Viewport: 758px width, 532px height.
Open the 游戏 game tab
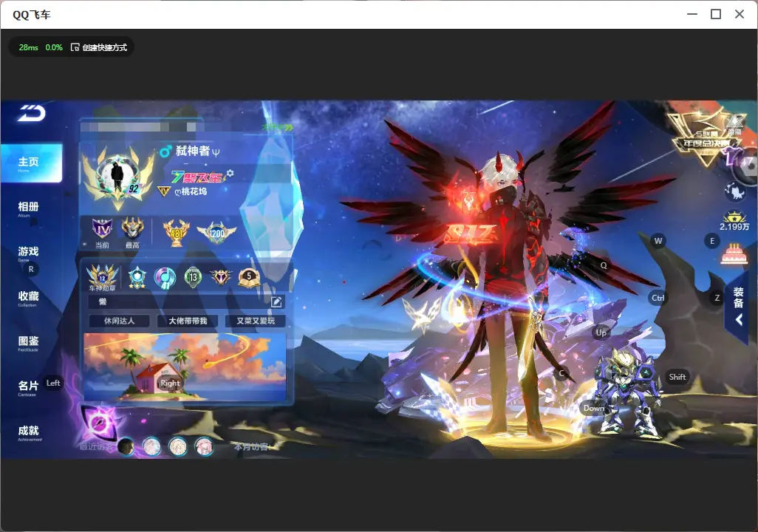click(x=29, y=253)
